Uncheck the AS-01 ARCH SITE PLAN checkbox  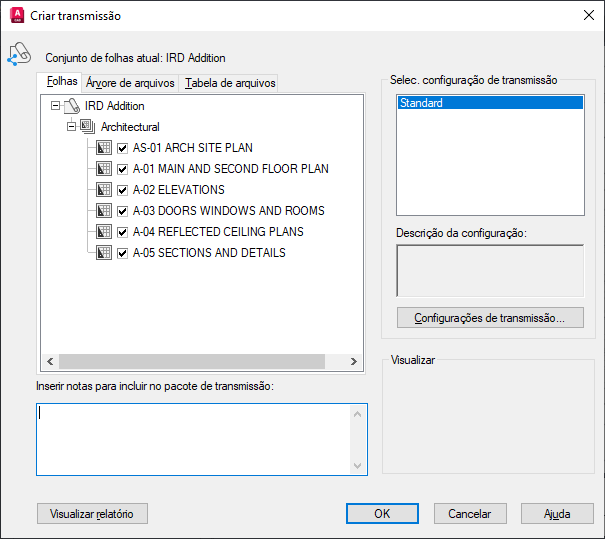pyautogui.click(x=122, y=148)
